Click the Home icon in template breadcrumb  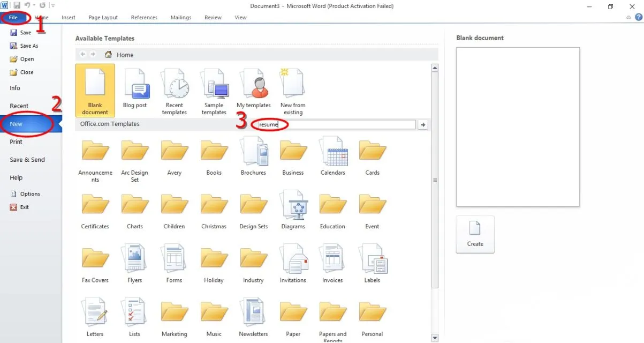pos(109,55)
